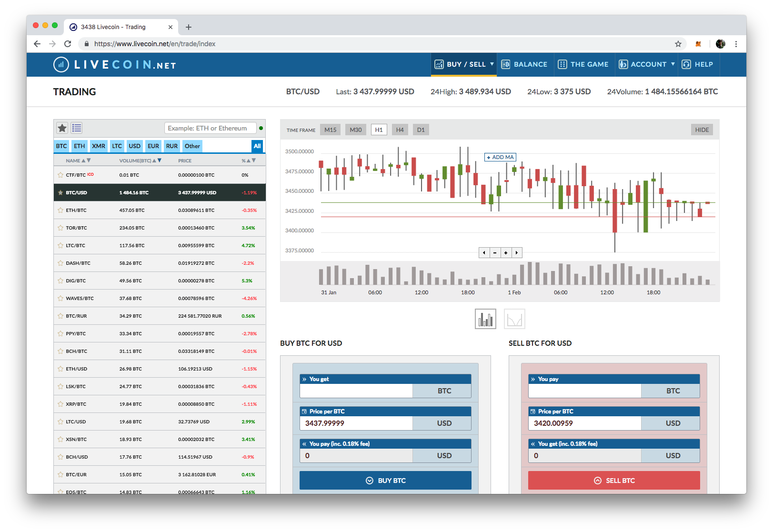The image size is (773, 532).
Task: Hide the chart with the HIDE button
Action: point(702,130)
